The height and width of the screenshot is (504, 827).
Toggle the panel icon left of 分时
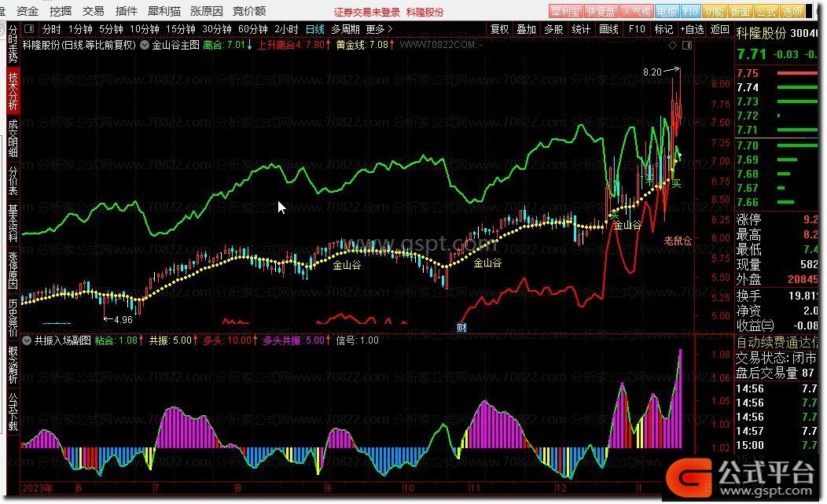click(29, 28)
